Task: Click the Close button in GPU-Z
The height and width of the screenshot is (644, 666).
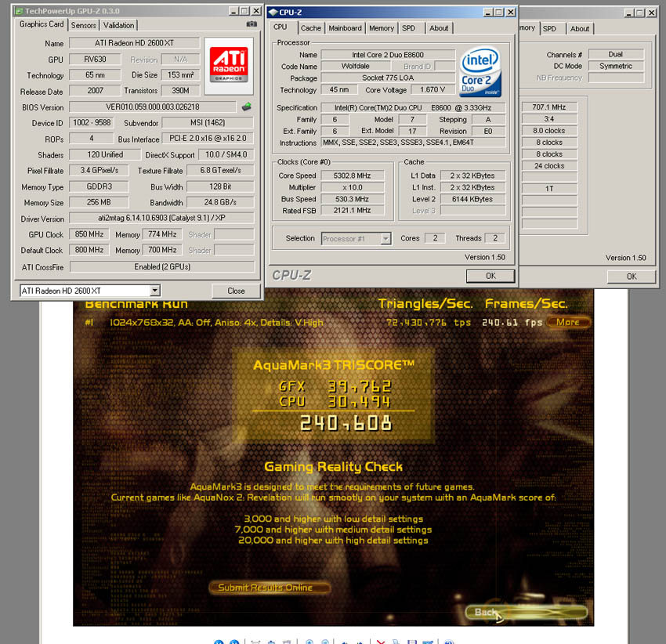Action: click(x=236, y=291)
